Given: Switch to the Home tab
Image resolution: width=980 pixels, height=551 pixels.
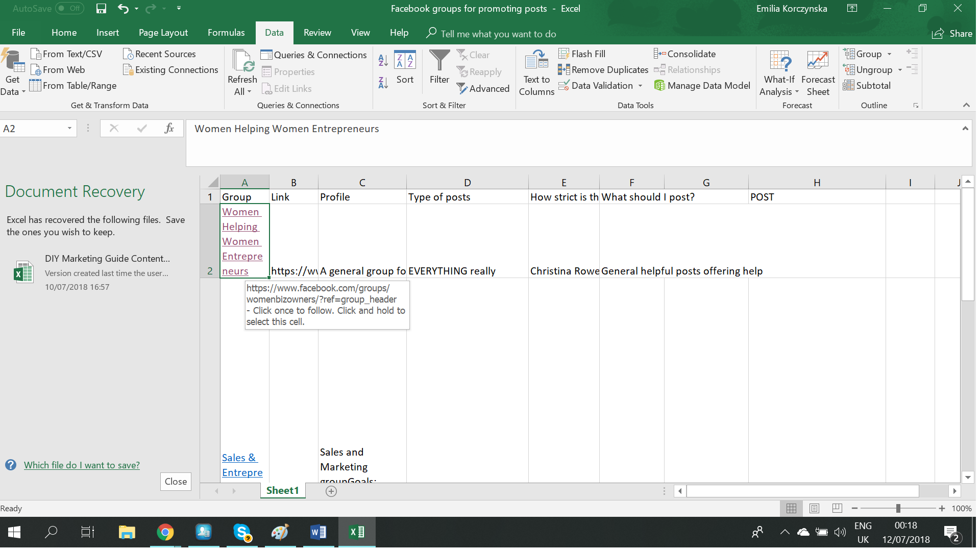Looking at the screenshot, I should [x=64, y=33].
